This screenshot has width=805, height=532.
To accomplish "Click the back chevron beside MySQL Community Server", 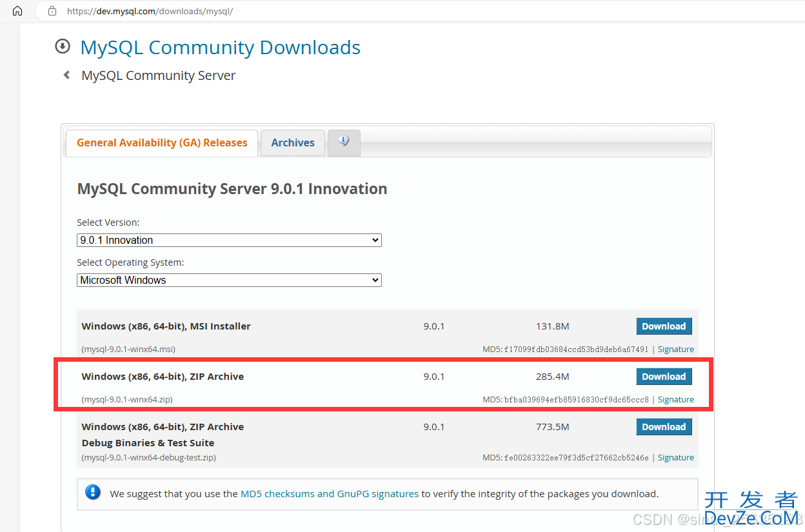I will click(66, 75).
